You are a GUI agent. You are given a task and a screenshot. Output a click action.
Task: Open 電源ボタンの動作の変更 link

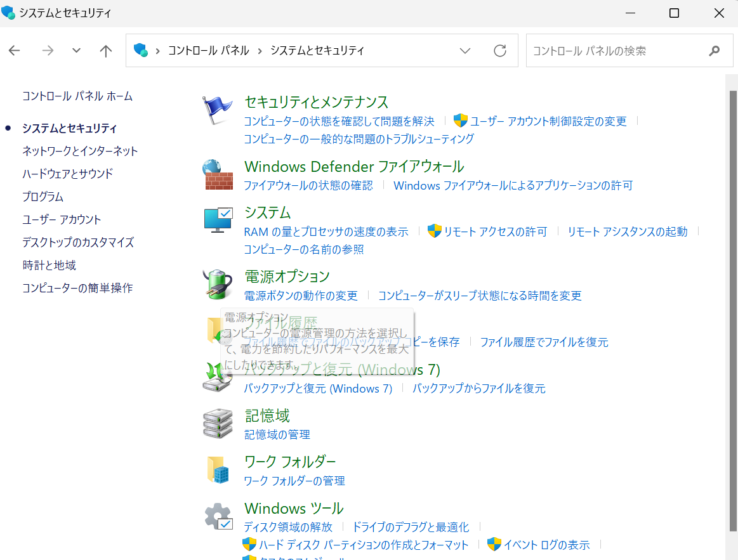click(299, 296)
